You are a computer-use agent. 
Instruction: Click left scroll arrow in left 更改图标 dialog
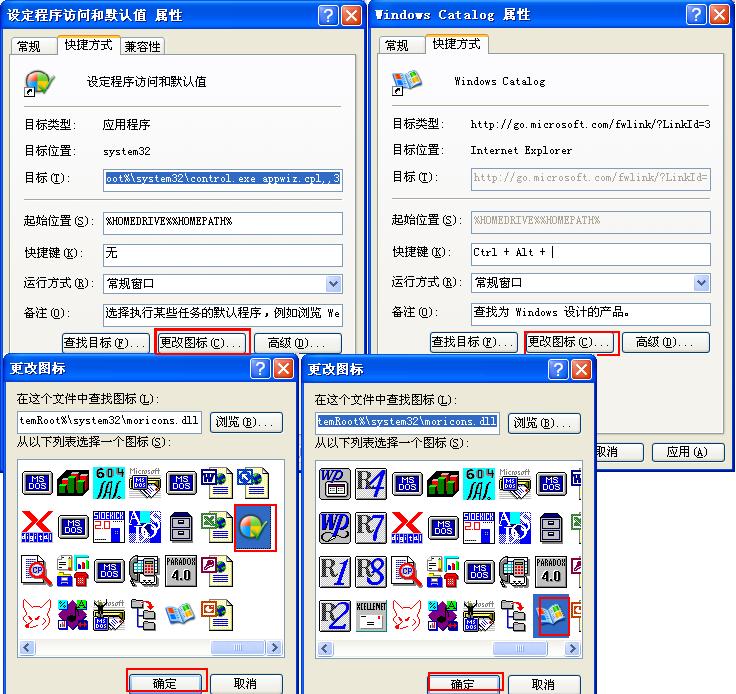click(27, 648)
